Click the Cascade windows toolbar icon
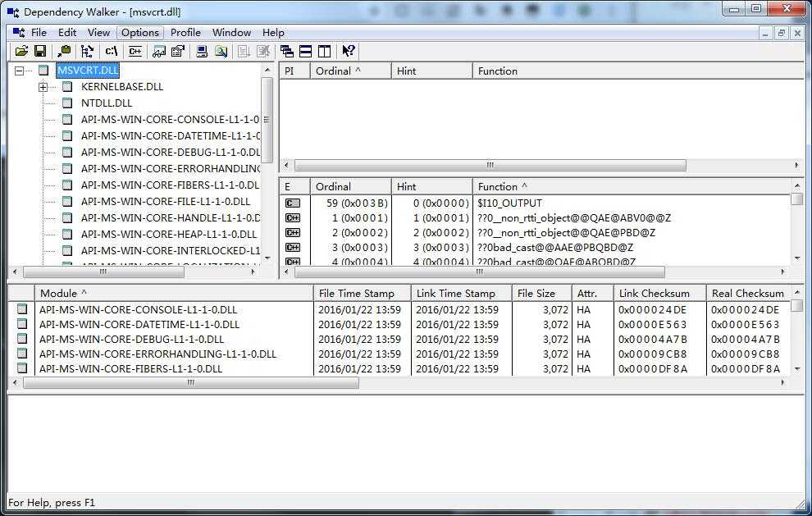This screenshot has height=516, width=812. [x=286, y=51]
